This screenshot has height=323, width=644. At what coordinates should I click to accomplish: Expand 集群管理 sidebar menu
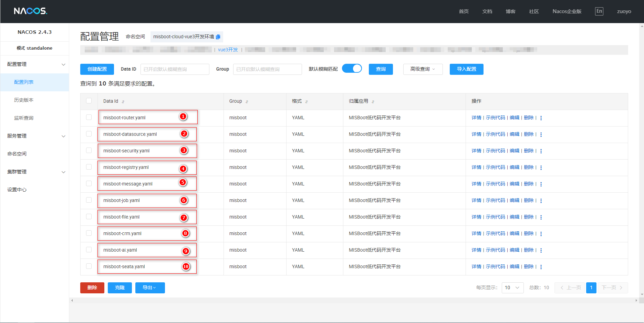34,172
